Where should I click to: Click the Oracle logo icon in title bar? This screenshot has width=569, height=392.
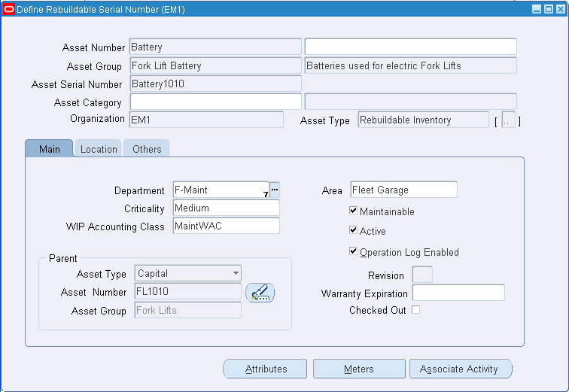point(8,9)
